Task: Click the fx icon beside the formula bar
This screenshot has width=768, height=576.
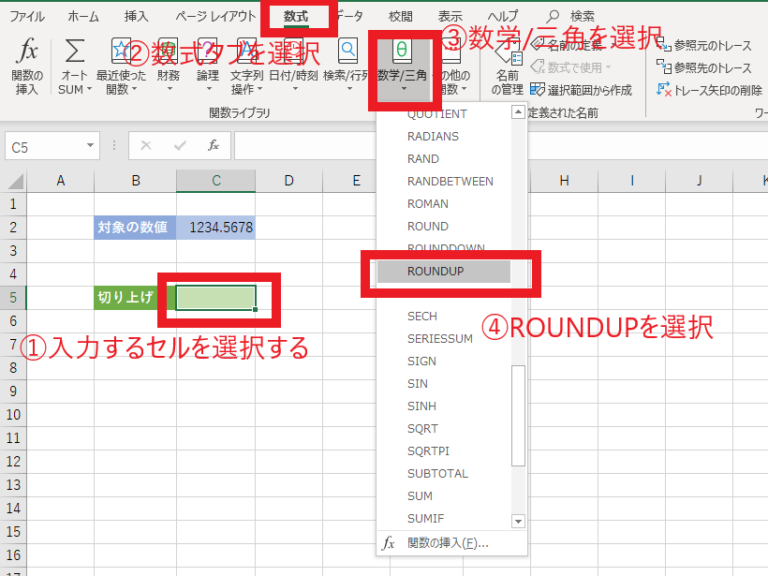Action: tap(213, 145)
